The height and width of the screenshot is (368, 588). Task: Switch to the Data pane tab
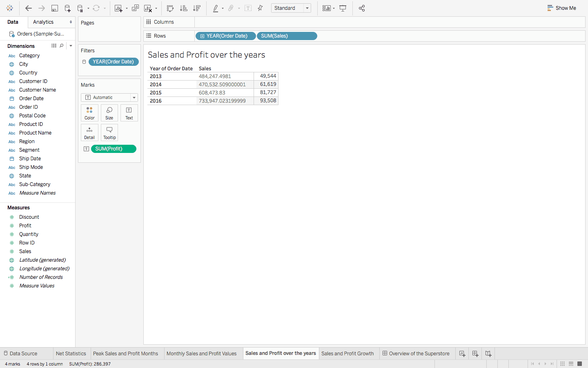coord(13,22)
